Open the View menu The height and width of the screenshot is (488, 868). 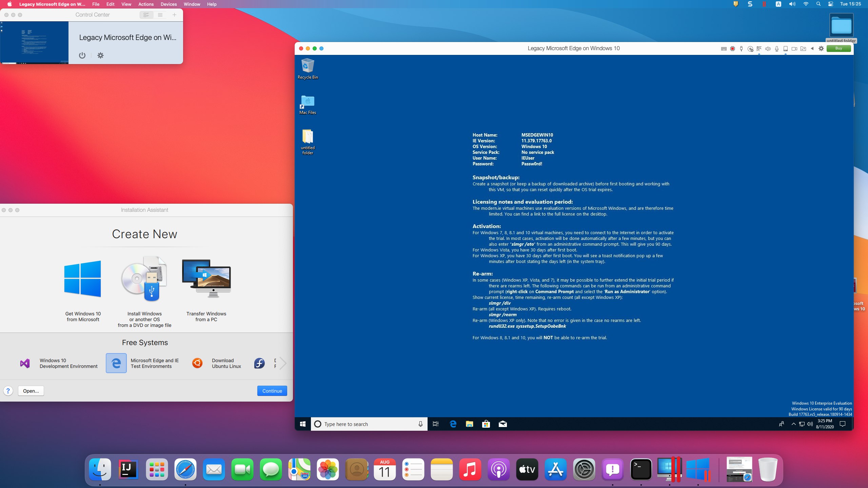tap(126, 4)
